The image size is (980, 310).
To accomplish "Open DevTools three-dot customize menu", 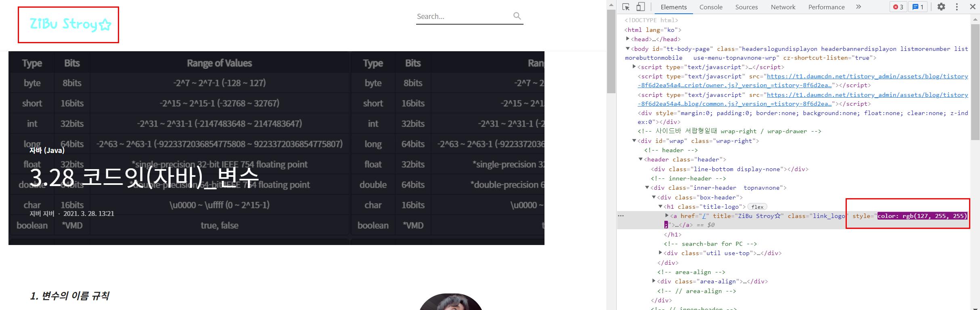I will coord(957,7).
